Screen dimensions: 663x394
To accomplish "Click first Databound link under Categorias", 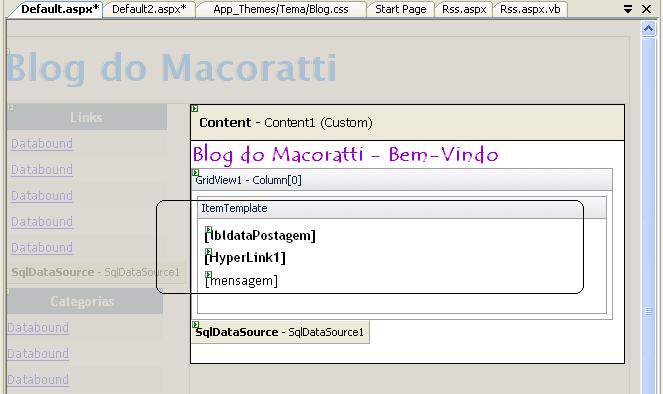I will point(38,328).
